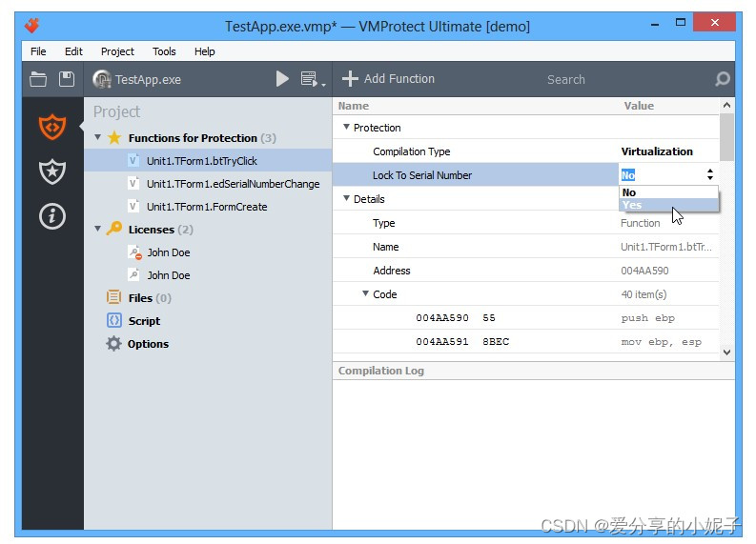Click the Value column header
Screen dimensions: 756x544
(x=639, y=106)
